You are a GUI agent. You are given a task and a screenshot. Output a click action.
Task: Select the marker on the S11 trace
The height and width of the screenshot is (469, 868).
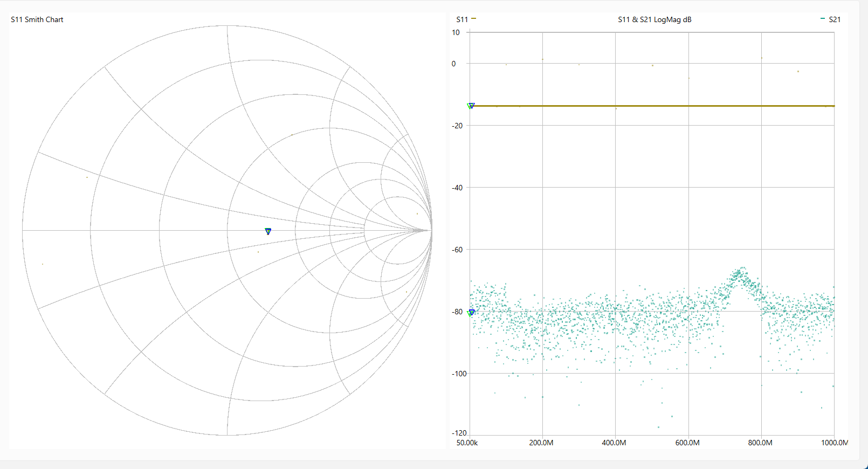(471, 106)
